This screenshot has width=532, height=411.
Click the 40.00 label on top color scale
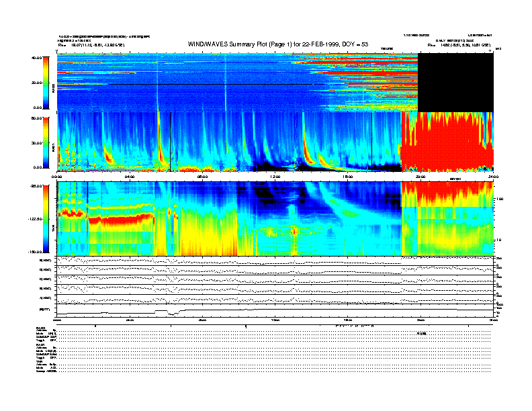point(37,58)
